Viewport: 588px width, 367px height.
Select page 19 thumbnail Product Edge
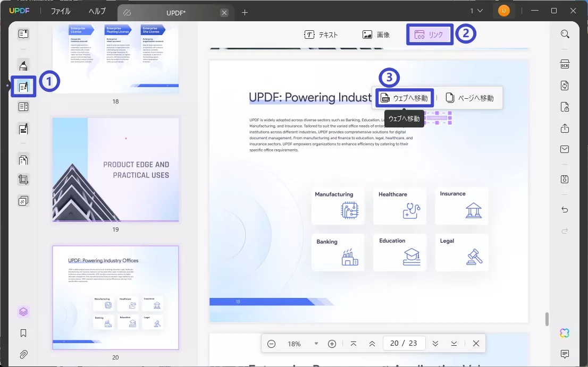[x=115, y=169]
